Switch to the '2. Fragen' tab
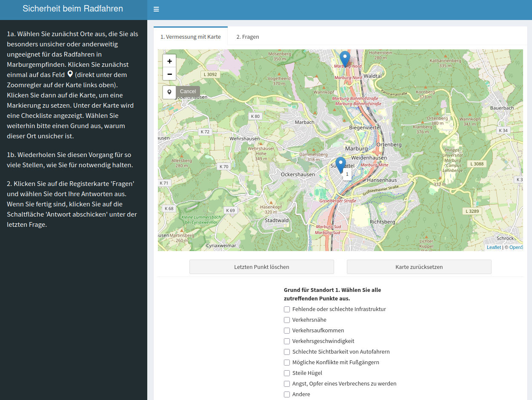 (248, 37)
